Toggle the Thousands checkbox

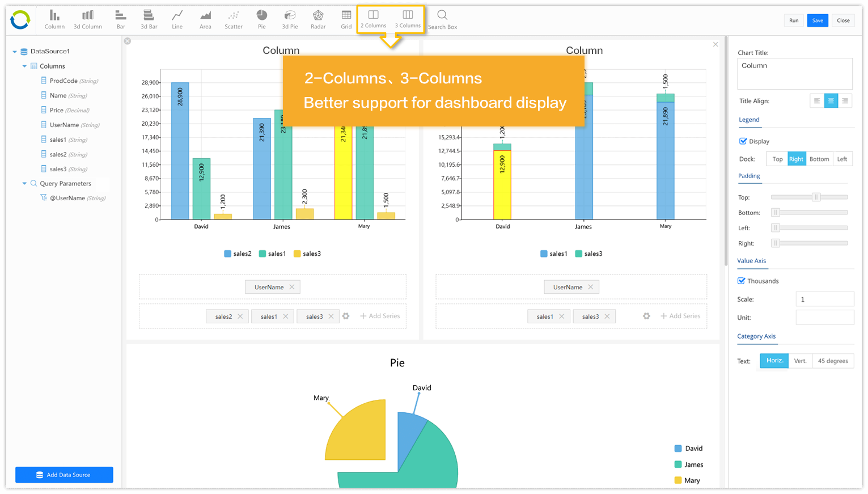coord(741,281)
